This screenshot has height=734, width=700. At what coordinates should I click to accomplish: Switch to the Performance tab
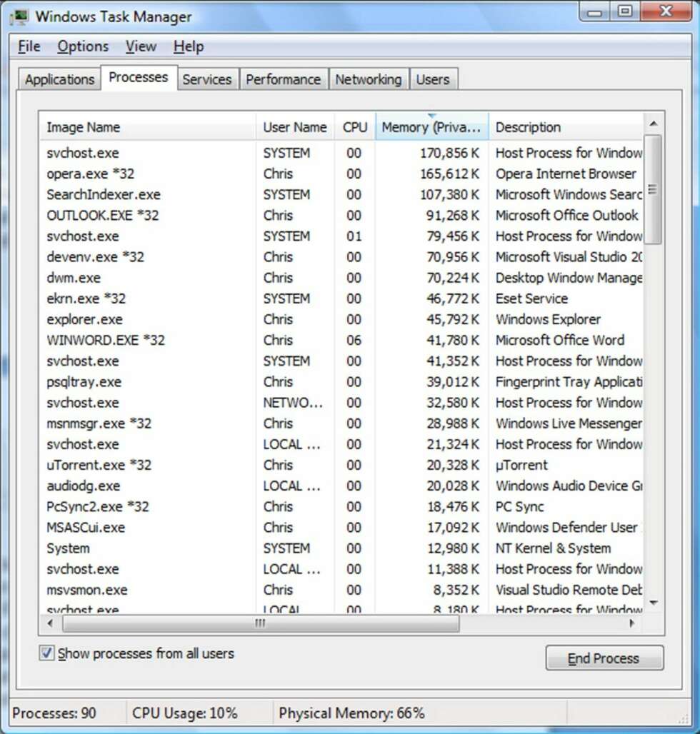[284, 79]
